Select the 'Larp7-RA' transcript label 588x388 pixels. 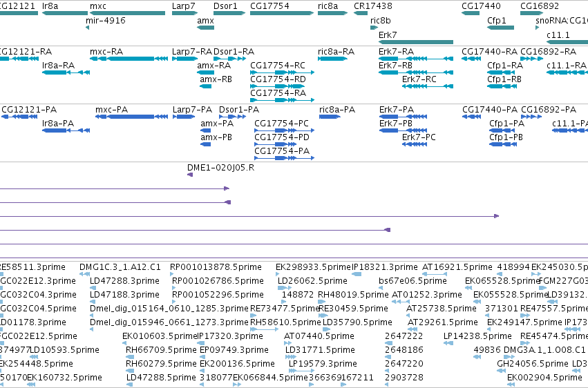pyautogui.click(x=192, y=51)
